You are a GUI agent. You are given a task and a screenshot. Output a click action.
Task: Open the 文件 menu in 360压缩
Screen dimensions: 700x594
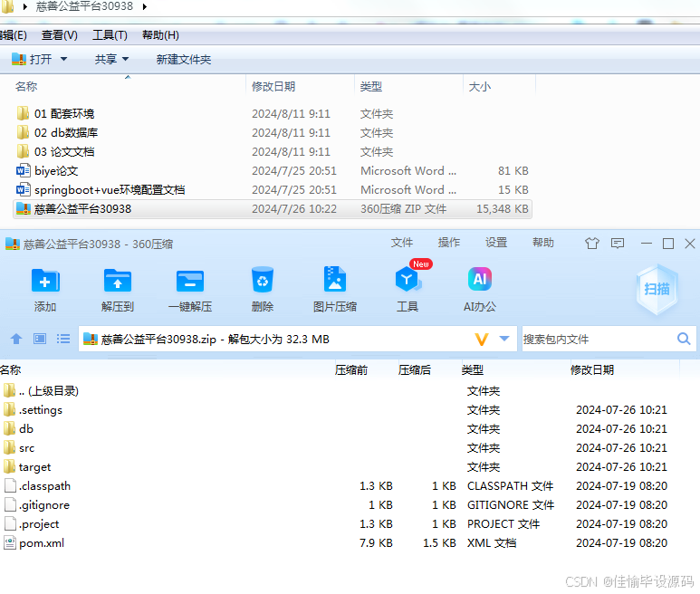(402, 243)
